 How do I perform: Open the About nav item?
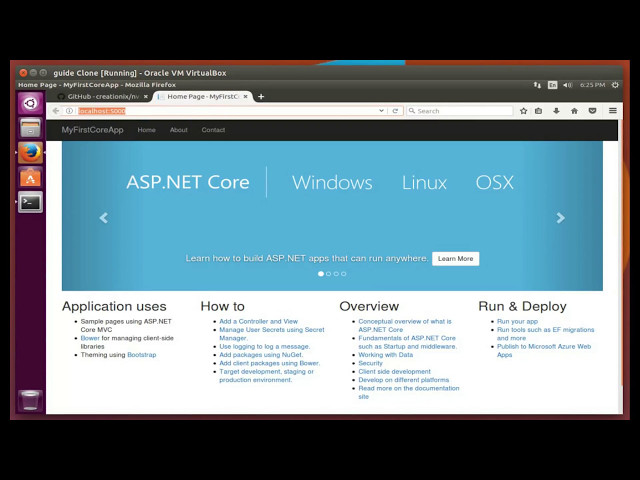[x=179, y=130]
